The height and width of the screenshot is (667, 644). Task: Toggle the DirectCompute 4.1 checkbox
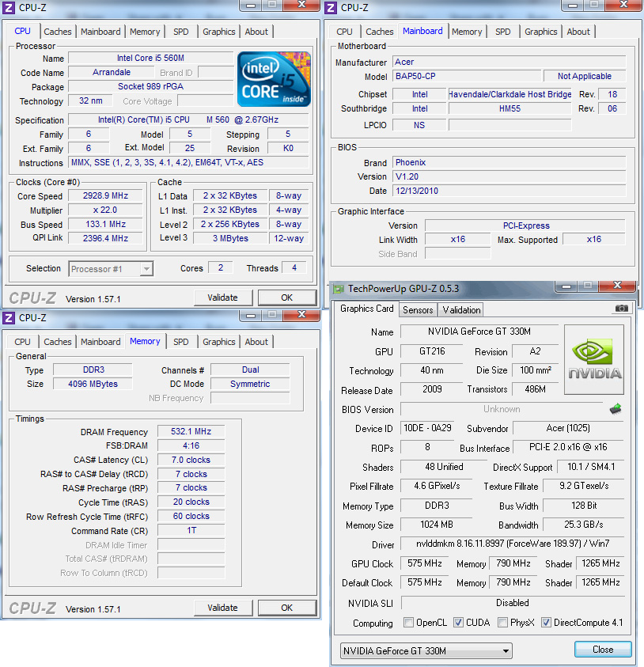pos(546,623)
